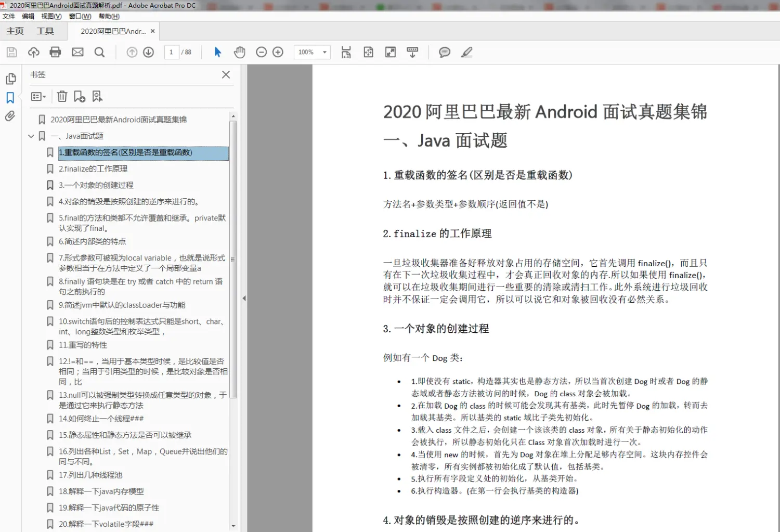
Task: Add a comment sticky note
Action: (x=445, y=52)
